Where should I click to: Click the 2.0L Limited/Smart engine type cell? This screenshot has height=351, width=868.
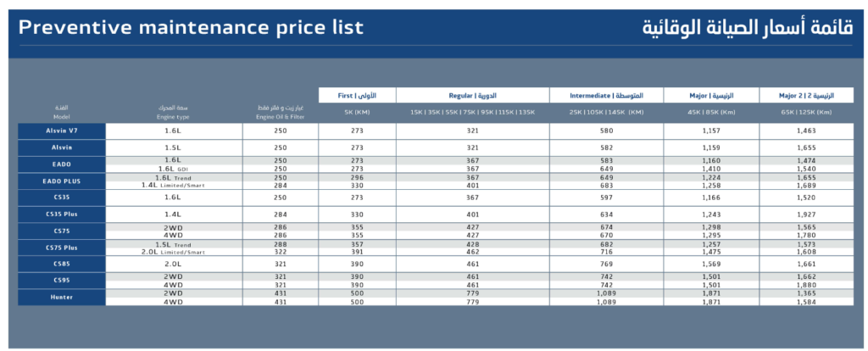pyautogui.click(x=173, y=251)
